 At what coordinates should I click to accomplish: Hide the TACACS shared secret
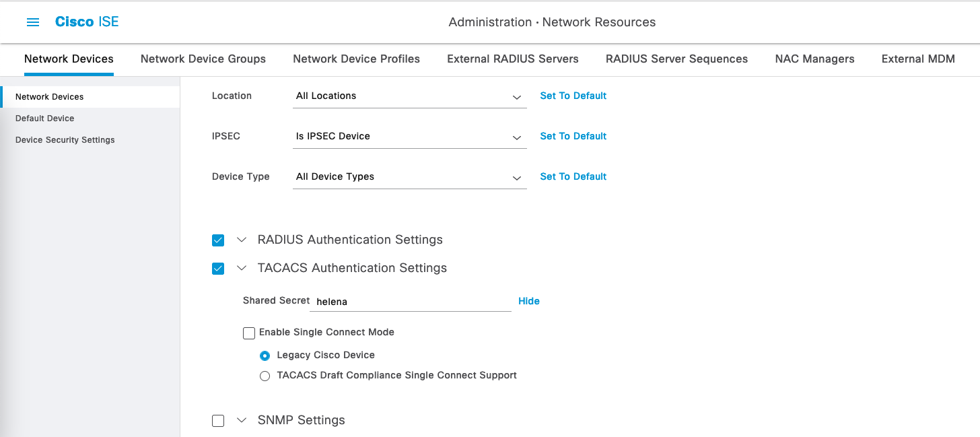pos(528,301)
